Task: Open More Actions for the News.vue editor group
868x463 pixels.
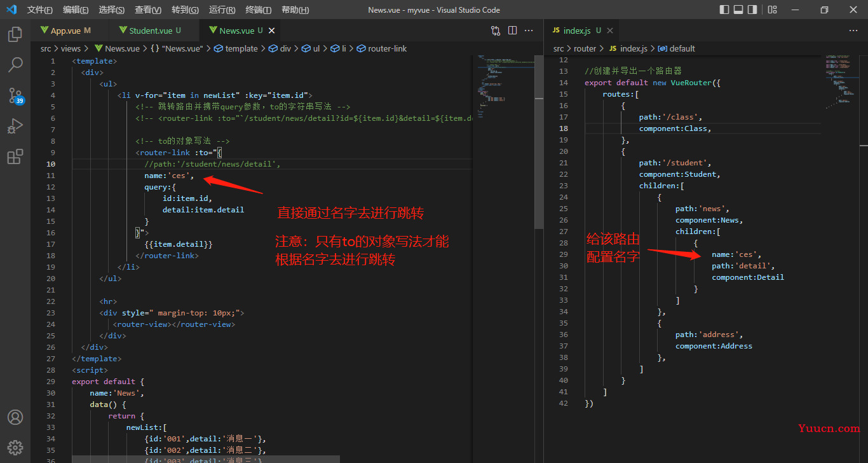Action: point(529,31)
